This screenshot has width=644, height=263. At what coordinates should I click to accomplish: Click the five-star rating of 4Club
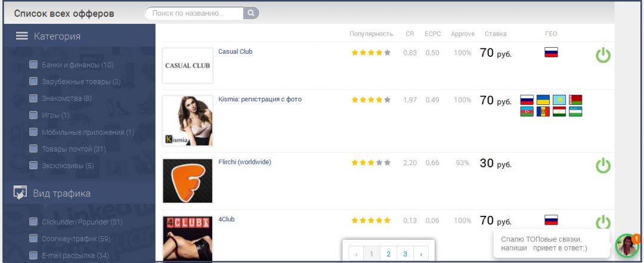[x=371, y=221]
